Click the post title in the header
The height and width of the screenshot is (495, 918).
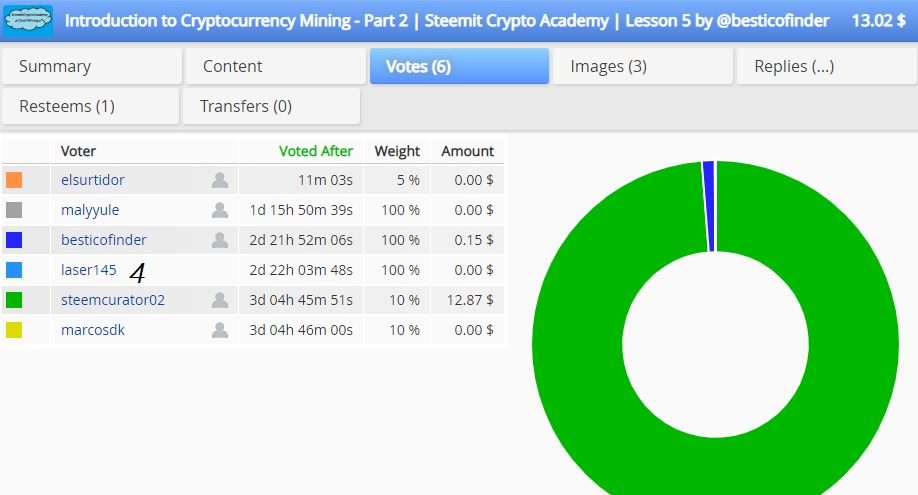tap(447, 21)
